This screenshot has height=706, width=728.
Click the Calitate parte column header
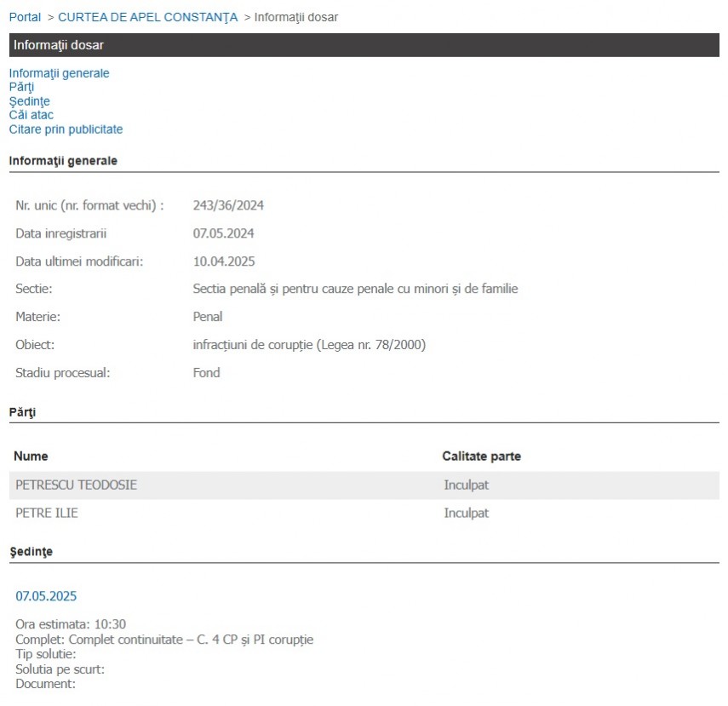click(481, 456)
